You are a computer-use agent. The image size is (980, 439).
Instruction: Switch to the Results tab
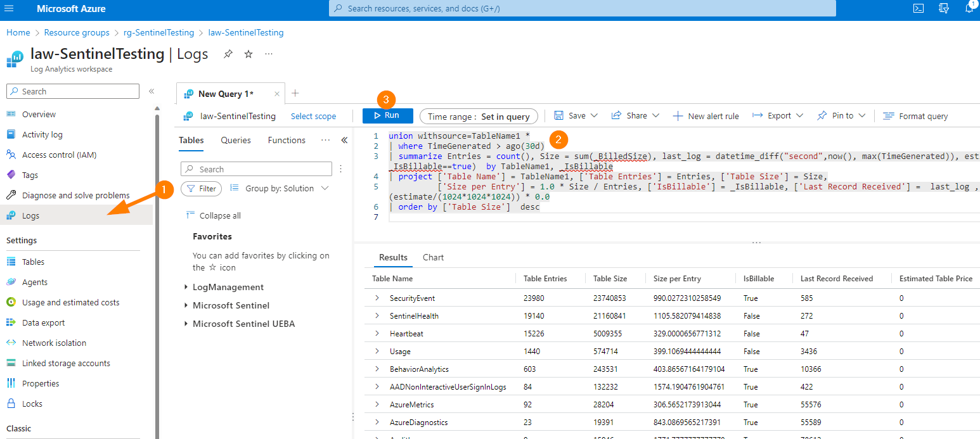point(393,258)
